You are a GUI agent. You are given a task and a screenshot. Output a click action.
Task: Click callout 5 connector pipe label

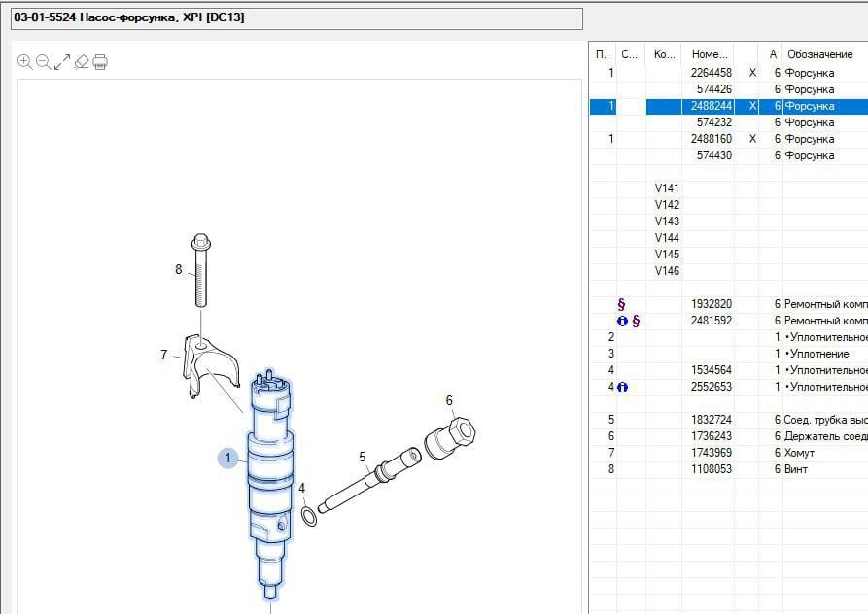pyautogui.click(x=362, y=457)
